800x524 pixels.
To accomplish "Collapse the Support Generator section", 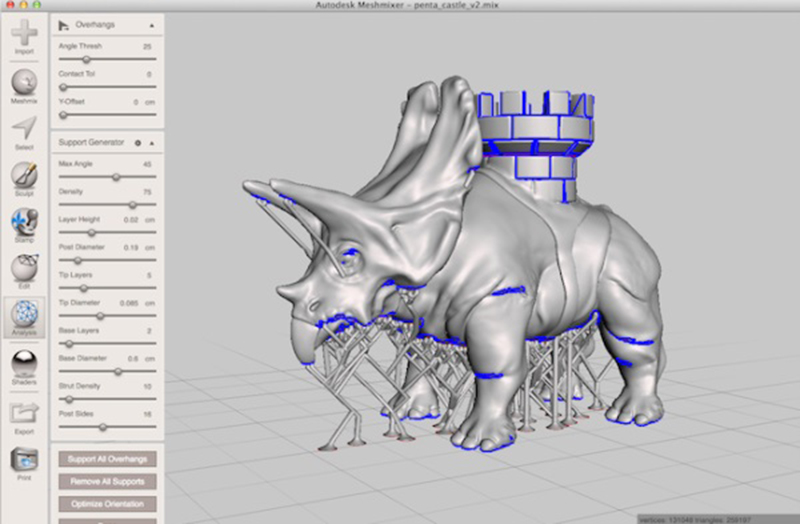I will click(x=151, y=143).
